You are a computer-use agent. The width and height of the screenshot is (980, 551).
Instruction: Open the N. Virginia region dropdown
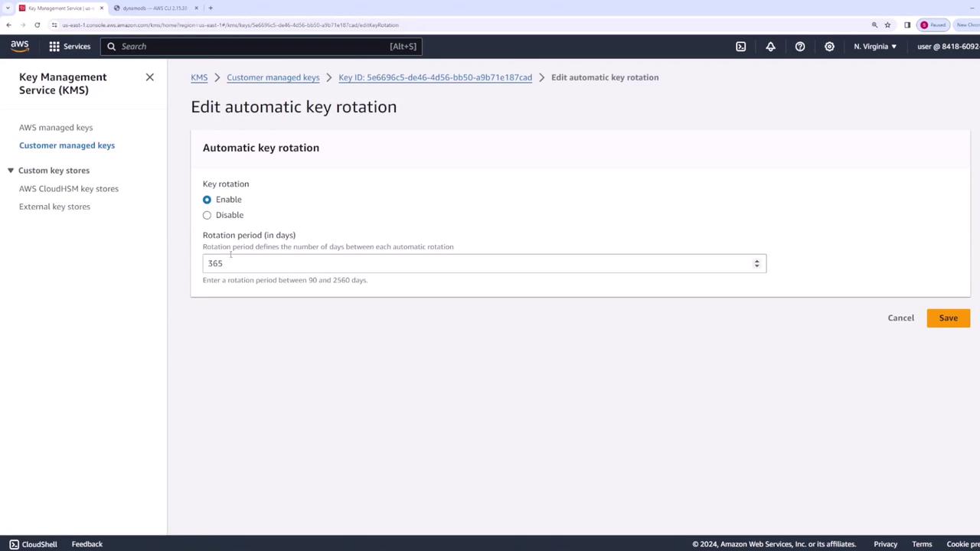875,47
